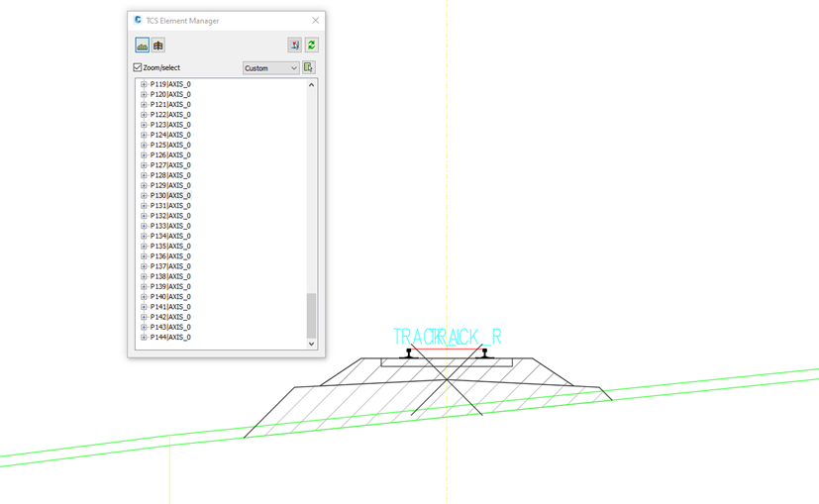Click the select-element icon beside Custom dropdown

(x=309, y=68)
